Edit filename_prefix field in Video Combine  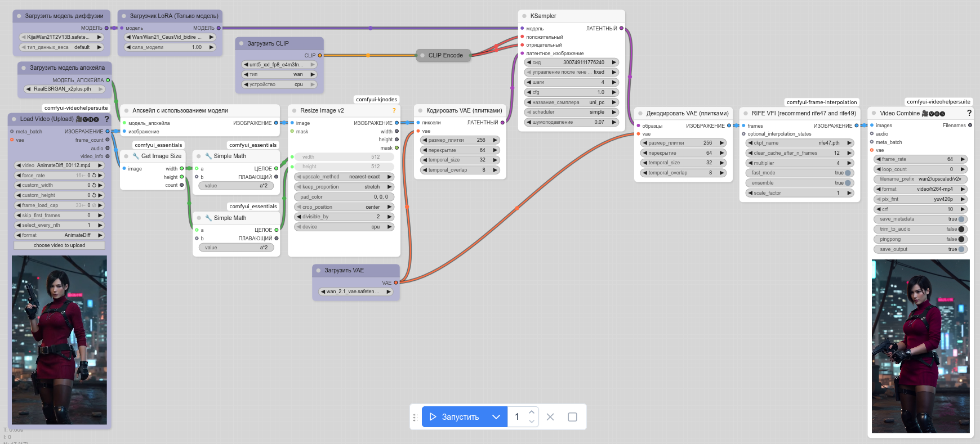click(921, 179)
